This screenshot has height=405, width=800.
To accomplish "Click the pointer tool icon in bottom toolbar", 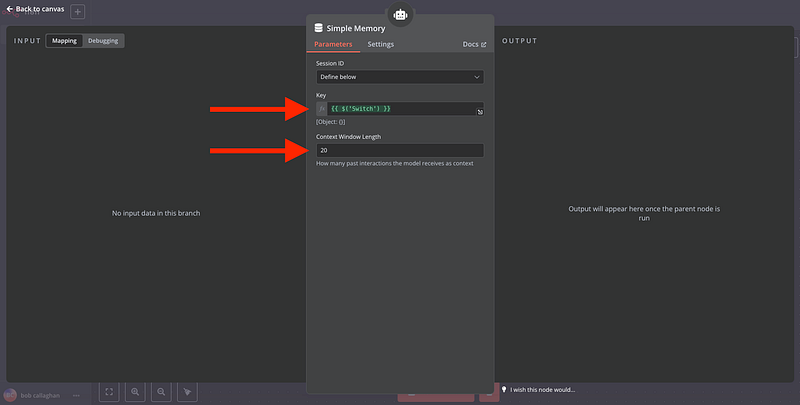I will click(x=187, y=393).
